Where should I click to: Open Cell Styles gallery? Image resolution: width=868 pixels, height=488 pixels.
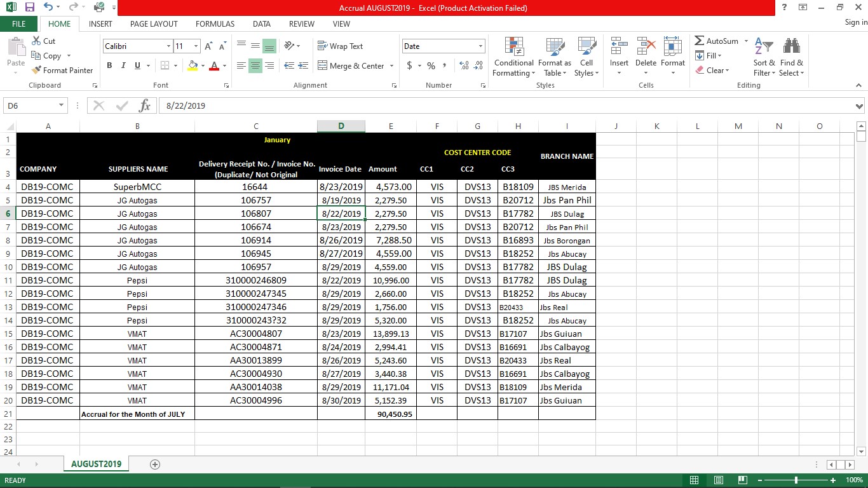pos(587,57)
